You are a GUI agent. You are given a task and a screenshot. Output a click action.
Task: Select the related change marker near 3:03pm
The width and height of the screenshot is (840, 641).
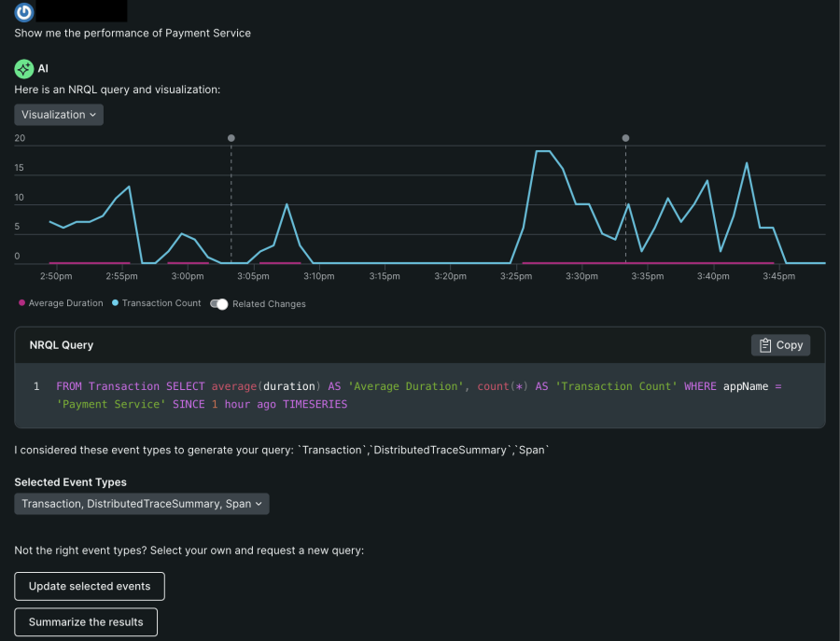tap(231, 138)
